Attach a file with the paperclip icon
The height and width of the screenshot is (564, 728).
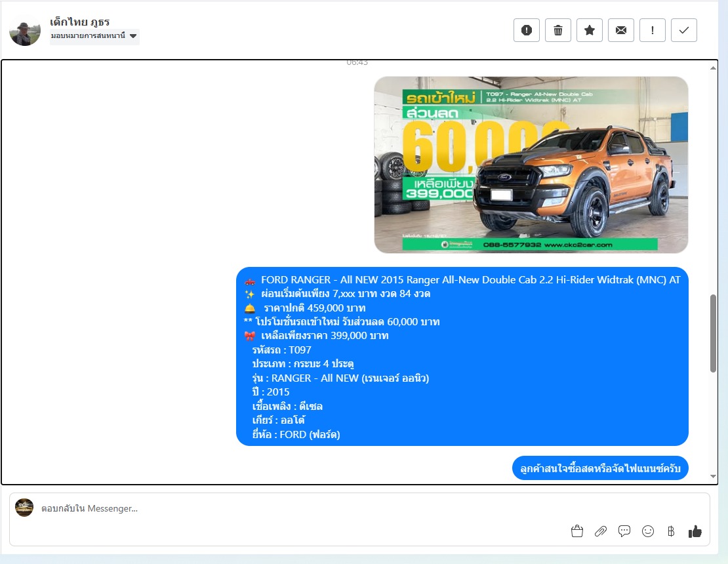pyautogui.click(x=600, y=531)
